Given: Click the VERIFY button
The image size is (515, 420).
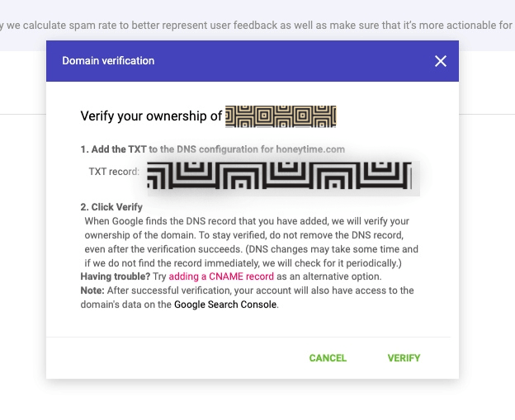Looking at the screenshot, I should coord(404,358).
